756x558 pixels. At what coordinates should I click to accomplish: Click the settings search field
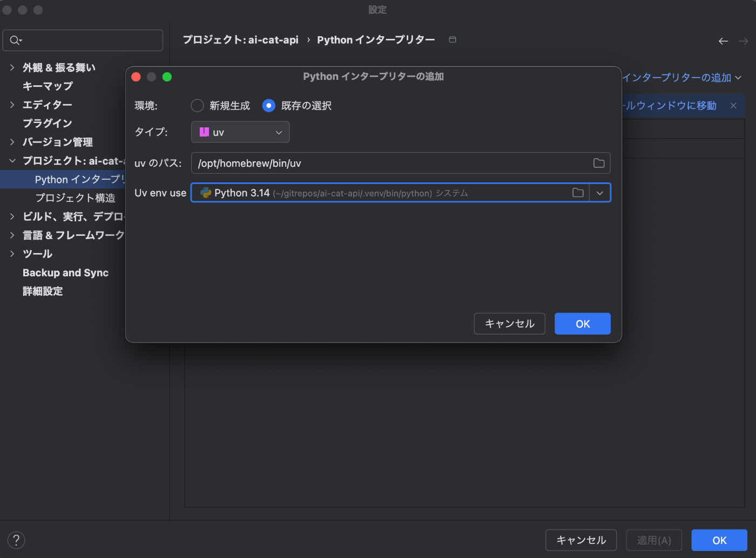(83, 40)
